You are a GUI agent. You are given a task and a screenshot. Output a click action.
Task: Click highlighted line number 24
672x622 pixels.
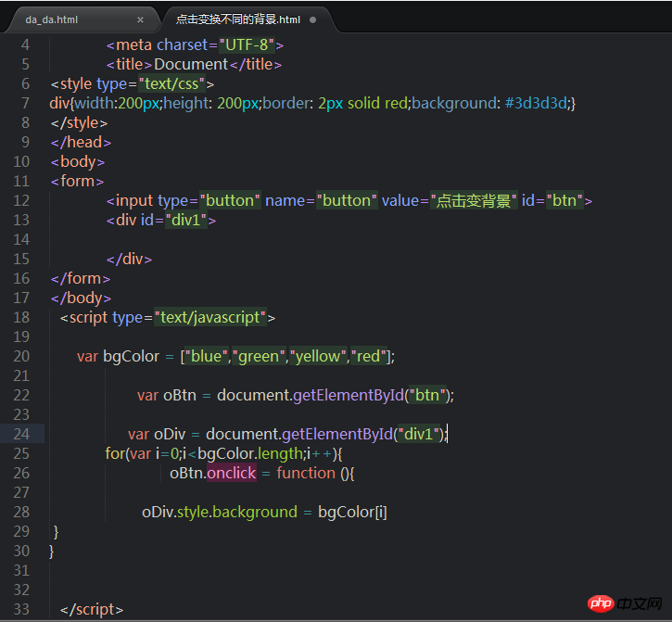click(21, 434)
